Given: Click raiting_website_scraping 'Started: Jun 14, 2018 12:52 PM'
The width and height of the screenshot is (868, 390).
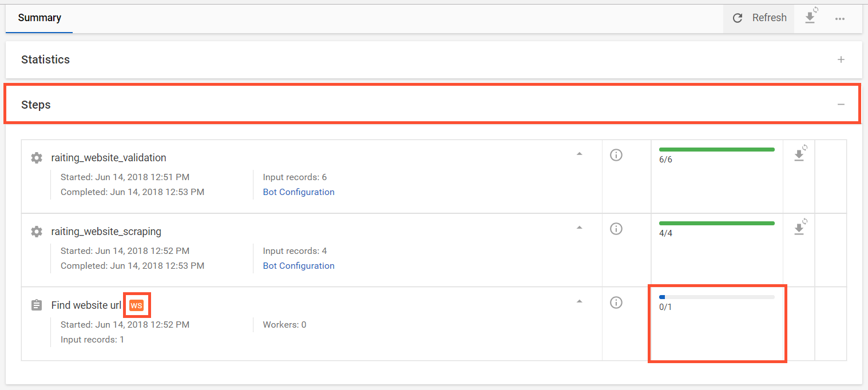Looking at the screenshot, I should pos(125,251).
